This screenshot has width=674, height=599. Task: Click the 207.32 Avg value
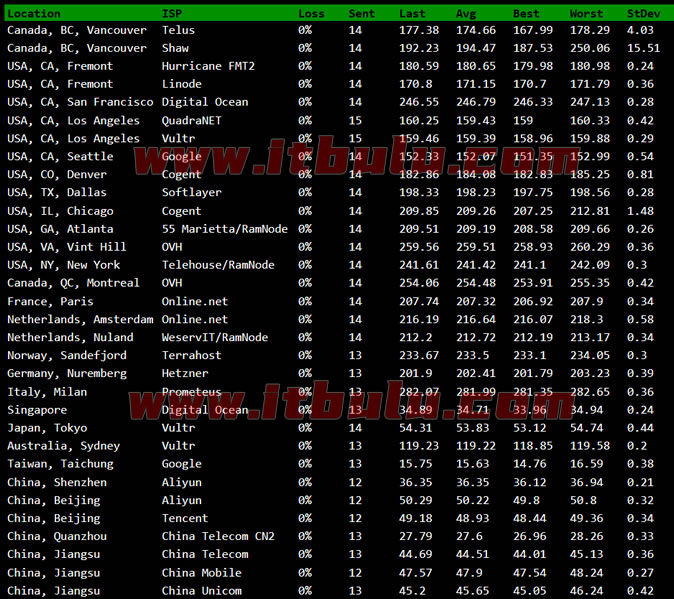click(476, 302)
